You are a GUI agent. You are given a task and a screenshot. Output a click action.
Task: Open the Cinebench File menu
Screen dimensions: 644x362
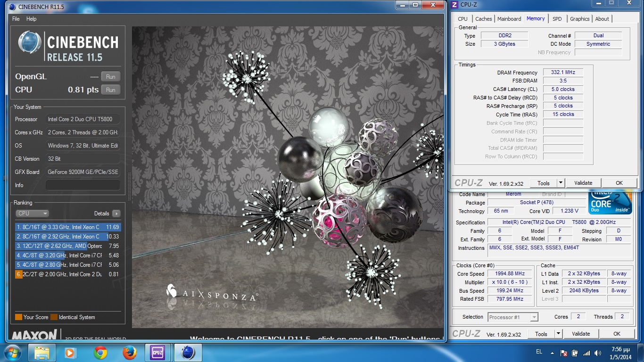16,19
